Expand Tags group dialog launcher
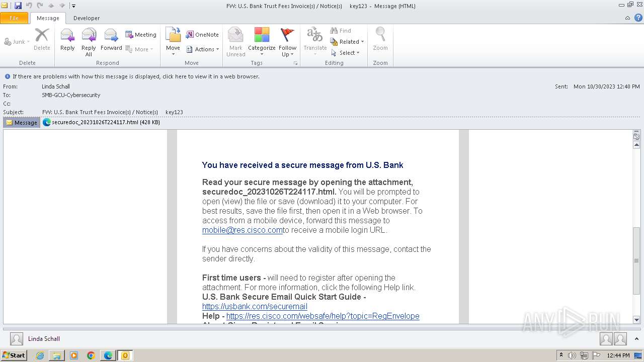The width and height of the screenshot is (644, 362). click(x=295, y=63)
